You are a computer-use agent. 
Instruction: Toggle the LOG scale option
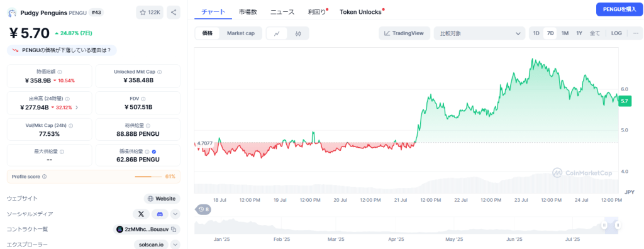616,33
